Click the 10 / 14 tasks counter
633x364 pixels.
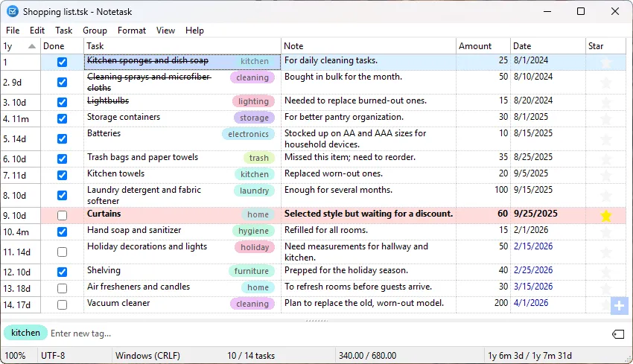251,356
